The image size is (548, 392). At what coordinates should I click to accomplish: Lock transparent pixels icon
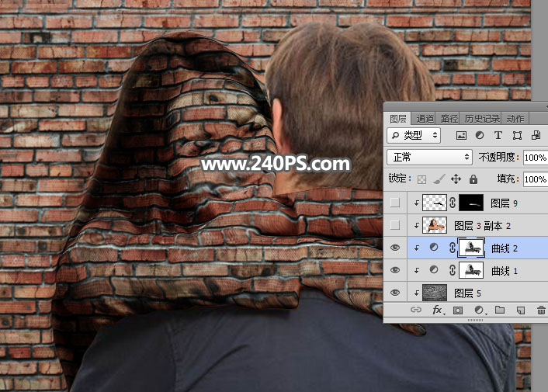point(421,179)
